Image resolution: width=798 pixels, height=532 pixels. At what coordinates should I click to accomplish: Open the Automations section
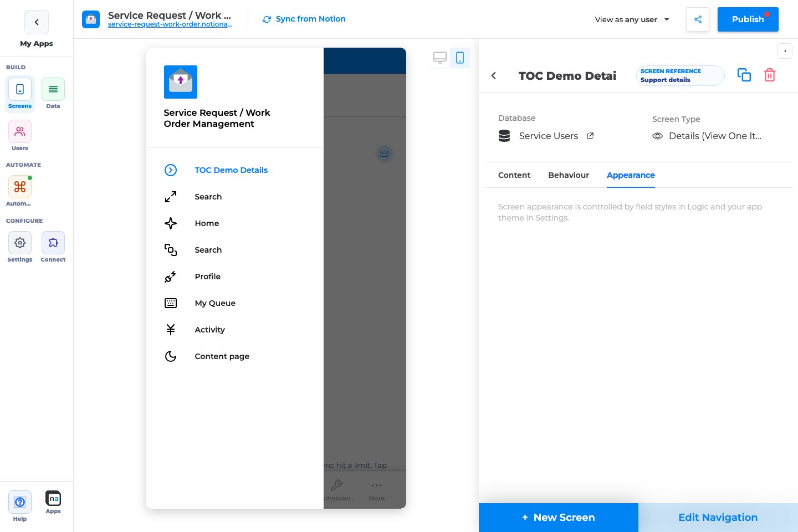point(20,191)
